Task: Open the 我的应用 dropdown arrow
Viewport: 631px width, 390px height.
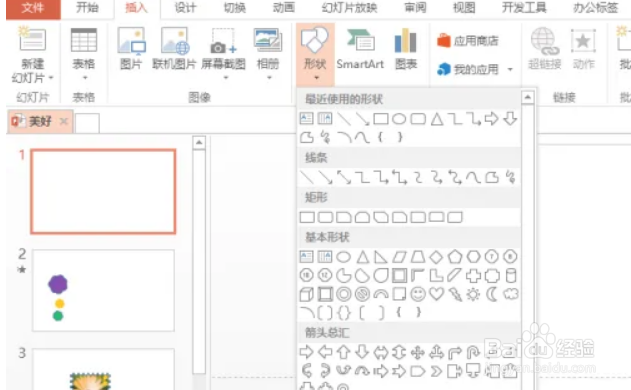Action: tap(510, 70)
